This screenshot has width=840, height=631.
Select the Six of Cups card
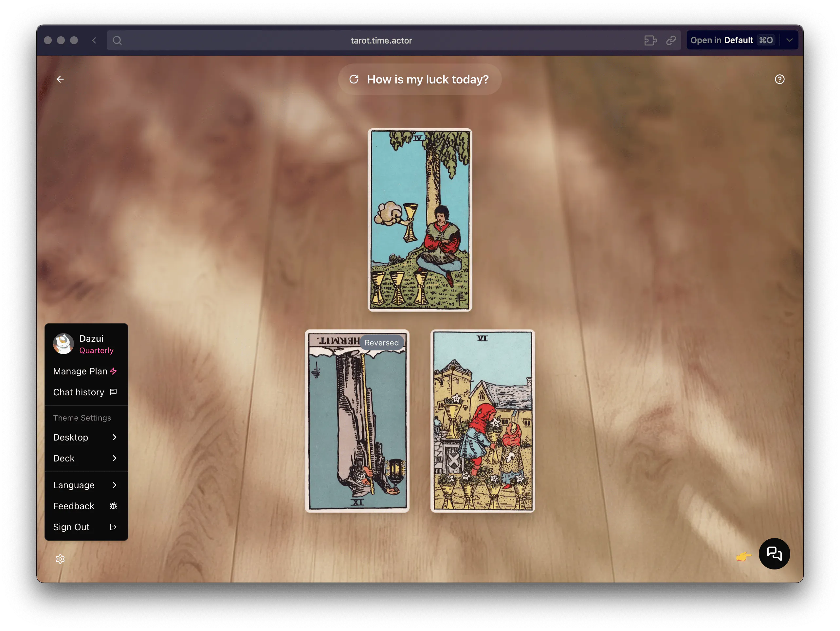[483, 421]
